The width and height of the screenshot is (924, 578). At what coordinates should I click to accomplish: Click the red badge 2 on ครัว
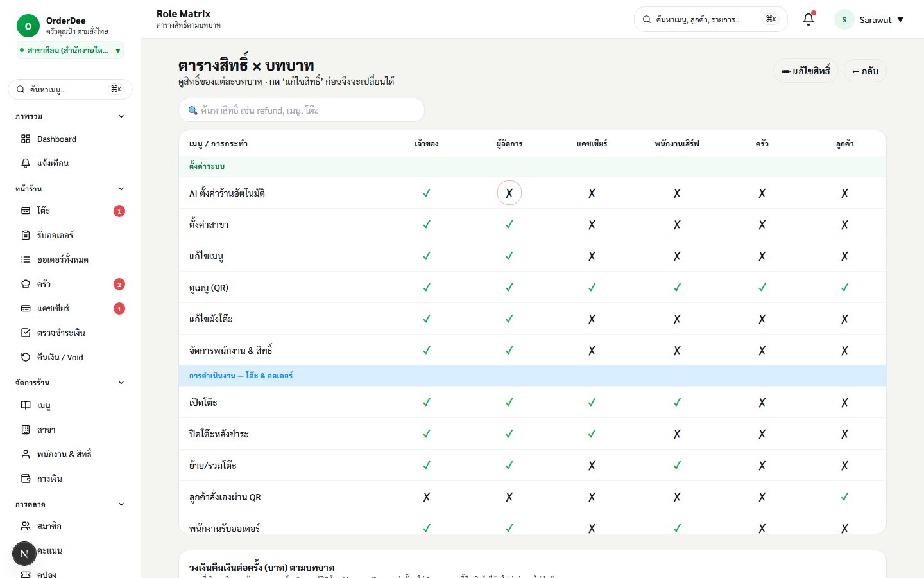pos(119,285)
